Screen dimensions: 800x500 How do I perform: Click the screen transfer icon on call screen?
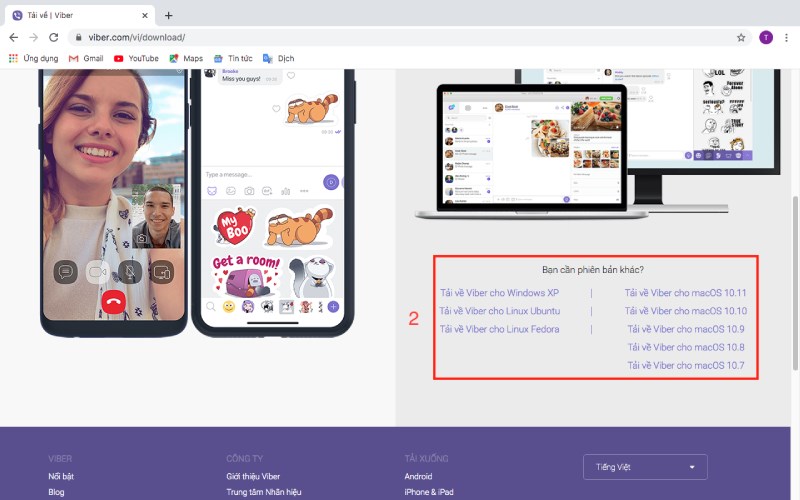162,272
